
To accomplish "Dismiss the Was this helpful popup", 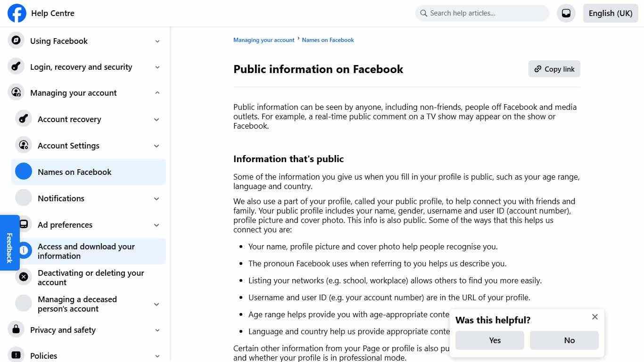I will [594, 317].
